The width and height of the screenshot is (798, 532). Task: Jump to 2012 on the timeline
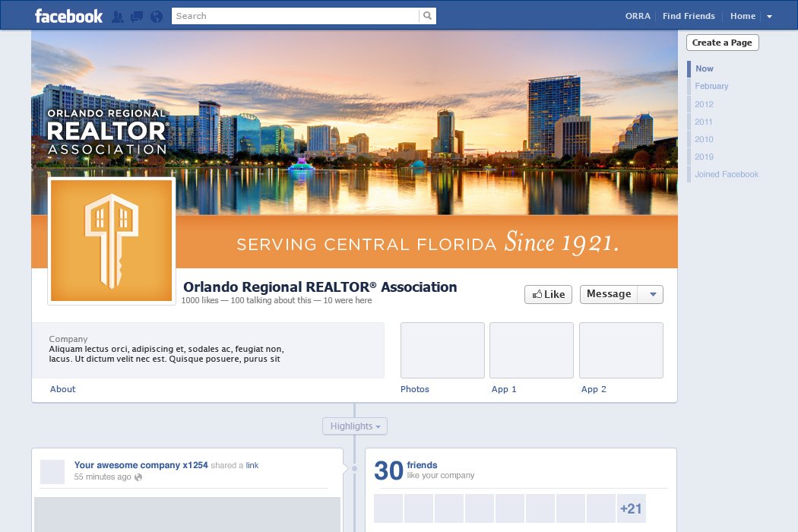click(704, 104)
